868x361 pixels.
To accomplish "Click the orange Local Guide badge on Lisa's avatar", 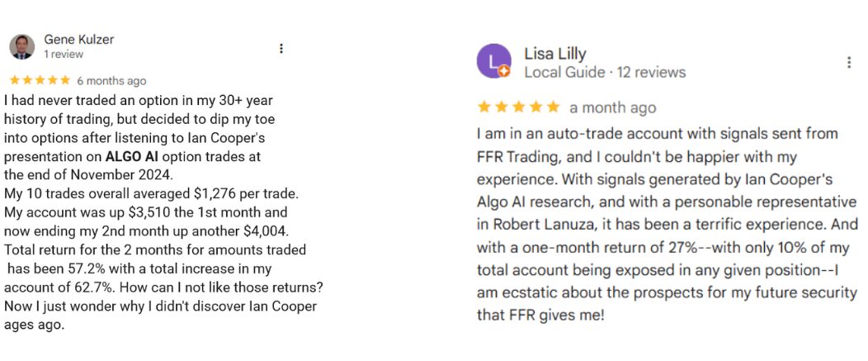I will tap(504, 72).
